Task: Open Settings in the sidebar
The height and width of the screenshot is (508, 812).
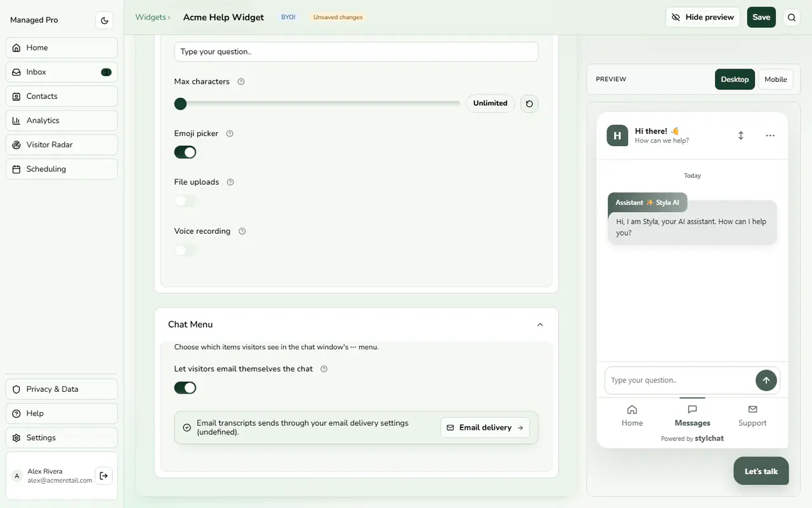Action: [x=62, y=438]
